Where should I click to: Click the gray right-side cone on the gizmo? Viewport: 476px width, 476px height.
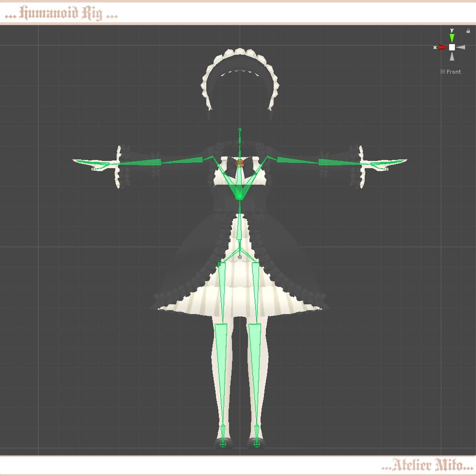point(461,47)
